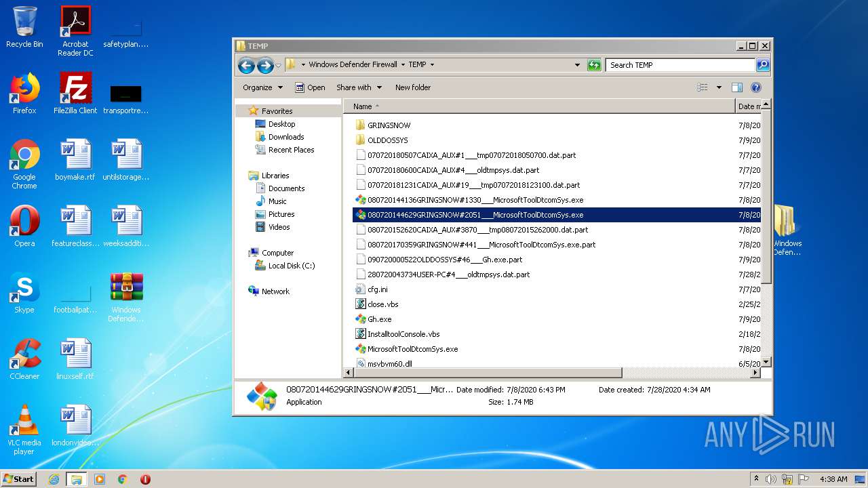The image size is (868, 488).
Task: Open Opera desktop shortcut
Action: click(24, 226)
